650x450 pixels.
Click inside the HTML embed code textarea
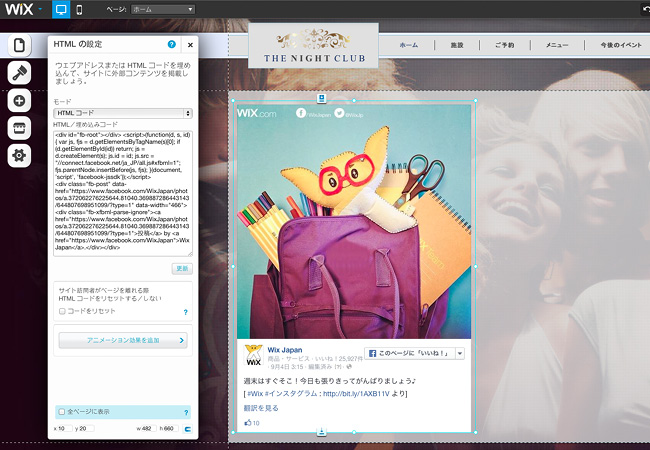pyautogui.click(x=123, y=193)
